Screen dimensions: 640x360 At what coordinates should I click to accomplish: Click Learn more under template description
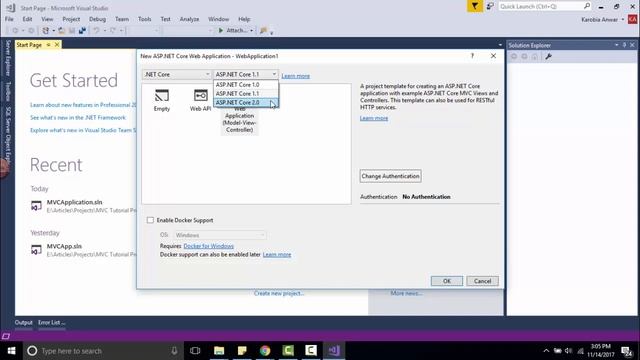tap(374, 118)
